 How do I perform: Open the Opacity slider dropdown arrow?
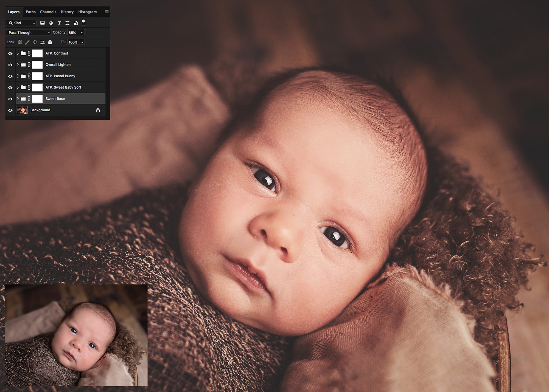click(82, 32)
